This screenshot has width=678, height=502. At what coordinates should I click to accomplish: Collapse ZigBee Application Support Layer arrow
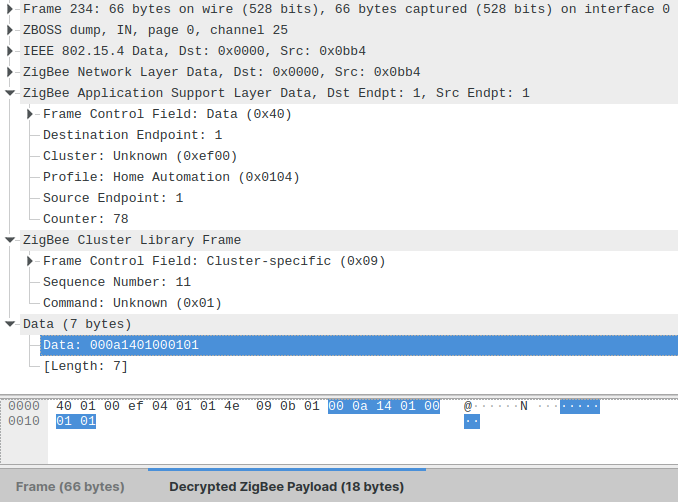coord(10,93)
